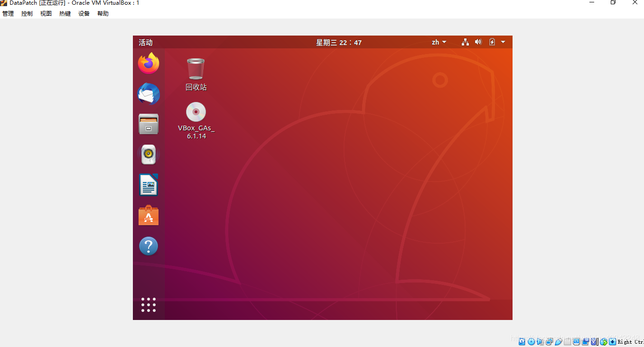Click the battery icon in top bar

click(x=492, y=42)
